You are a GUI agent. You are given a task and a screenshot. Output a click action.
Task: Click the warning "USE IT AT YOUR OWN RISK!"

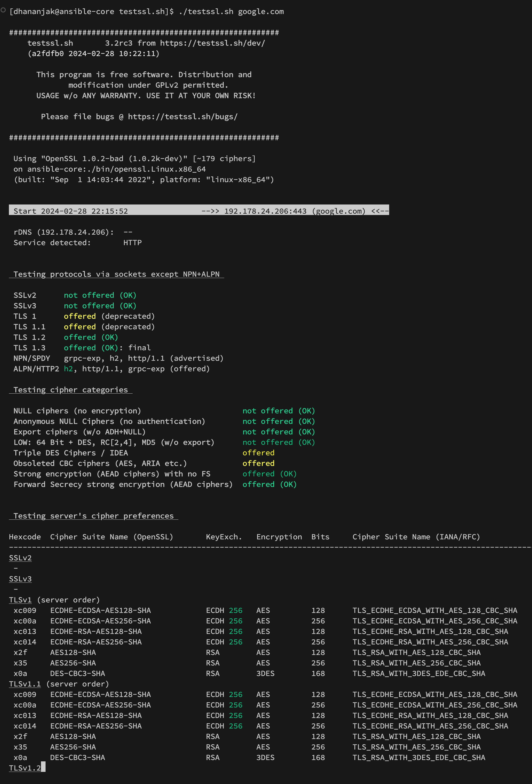pos(201,95)
